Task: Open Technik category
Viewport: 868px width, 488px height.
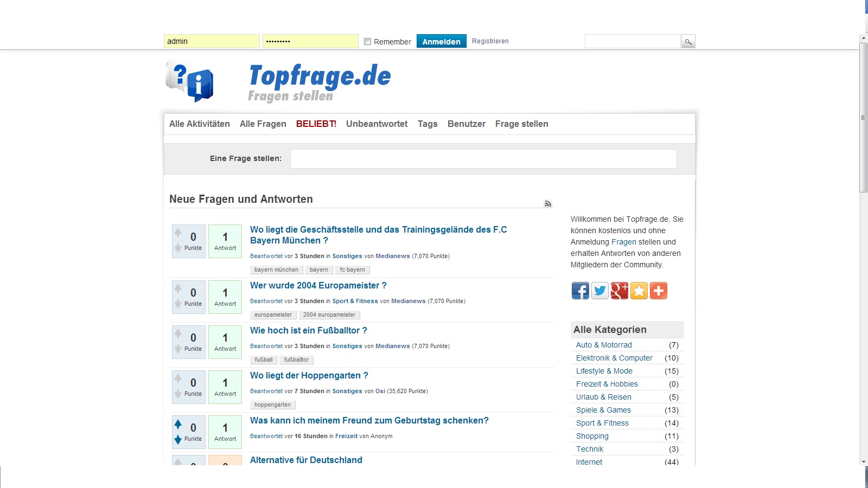Action: click(590, 449)
